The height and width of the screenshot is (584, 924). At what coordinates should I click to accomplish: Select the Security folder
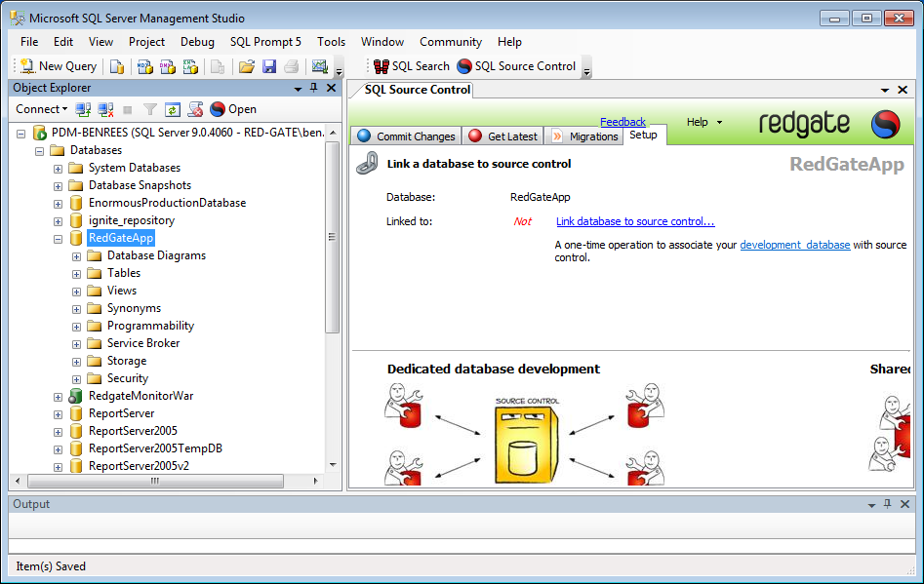pyautogui.click(x=127, y=378)
